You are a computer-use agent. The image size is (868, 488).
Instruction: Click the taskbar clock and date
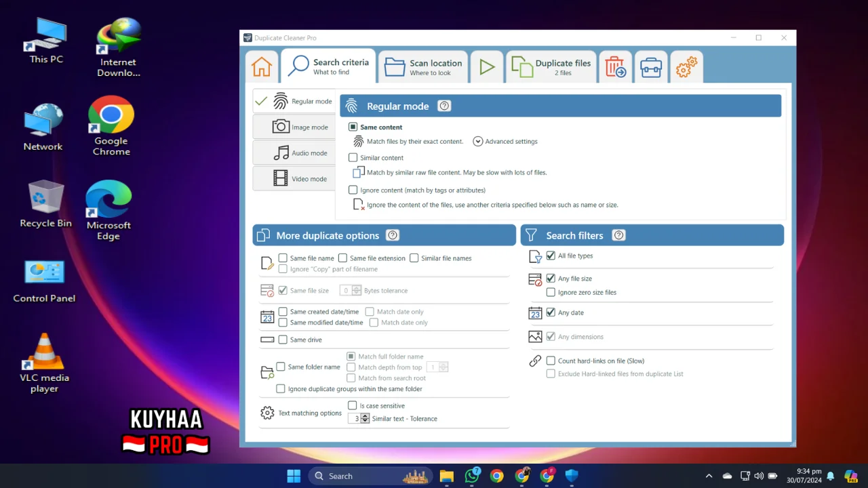[804, 476]
